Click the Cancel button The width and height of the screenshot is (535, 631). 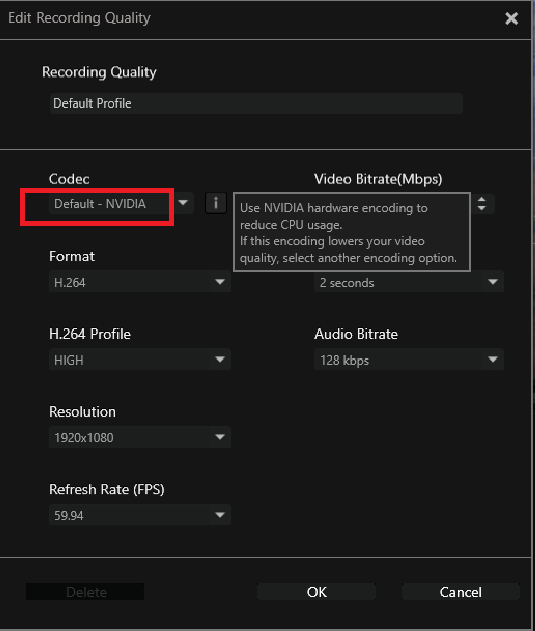coord(461,592)
